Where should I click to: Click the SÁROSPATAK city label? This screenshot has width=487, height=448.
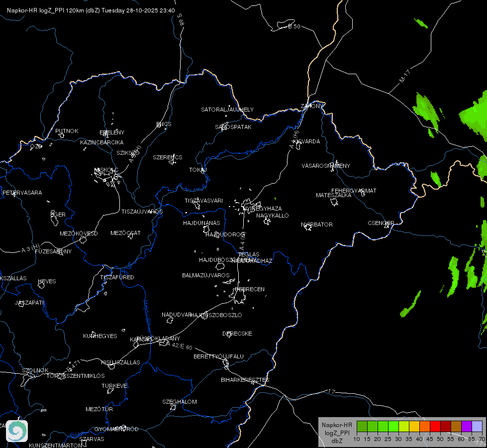[x=233, y=127]
